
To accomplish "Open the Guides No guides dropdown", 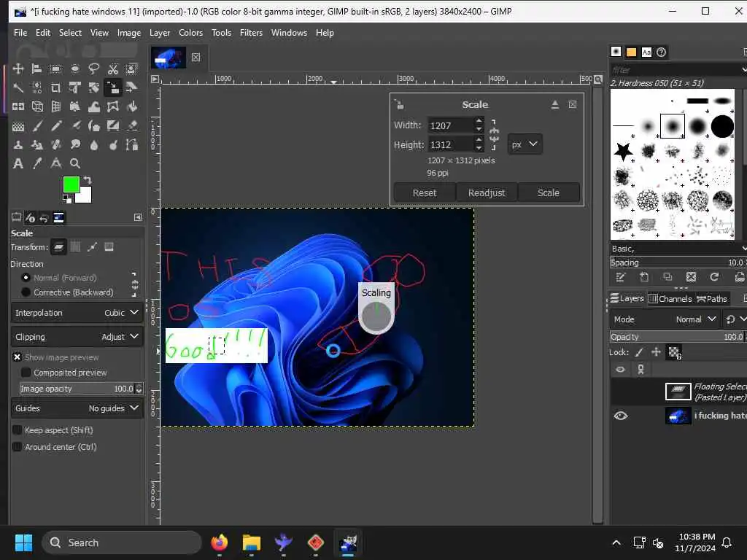I will [x=77, y=408].
